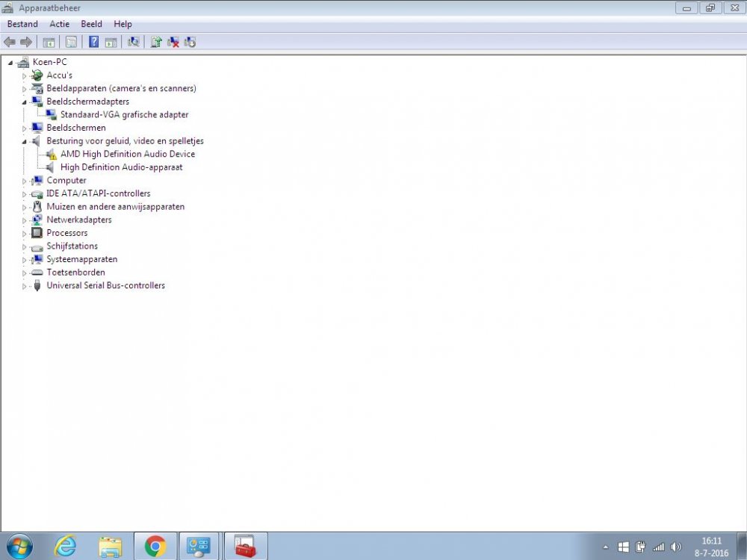Click the Toetsenborden keyboard icon
Viewport: 747px width, 560px height.
(37, 273)
